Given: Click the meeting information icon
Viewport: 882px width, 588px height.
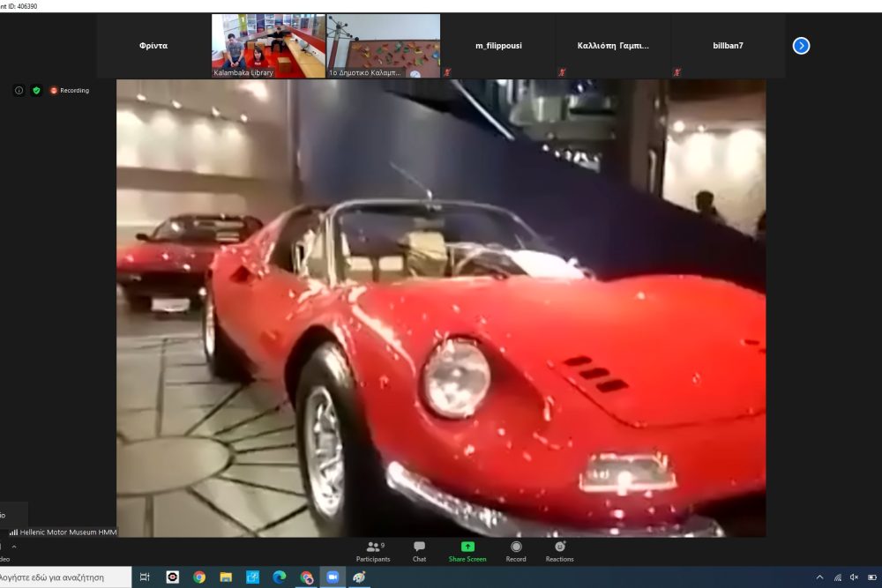Looking at the screenshot, I should (x=19, y=90).
